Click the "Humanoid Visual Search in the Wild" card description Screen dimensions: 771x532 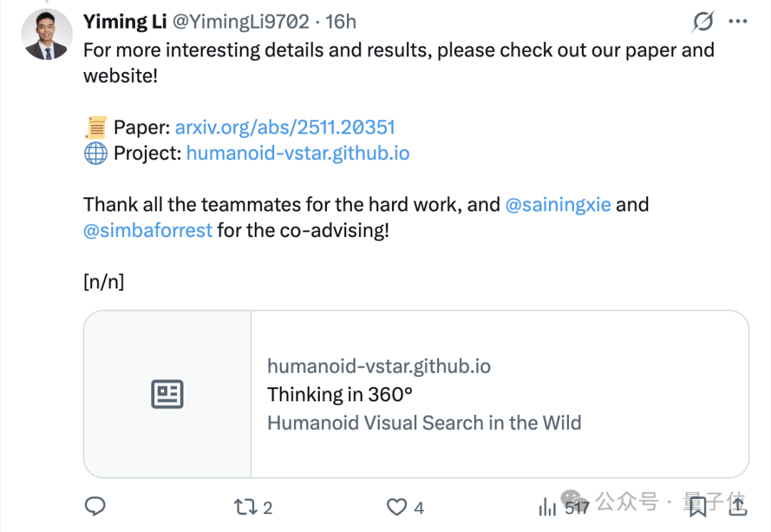424,423
